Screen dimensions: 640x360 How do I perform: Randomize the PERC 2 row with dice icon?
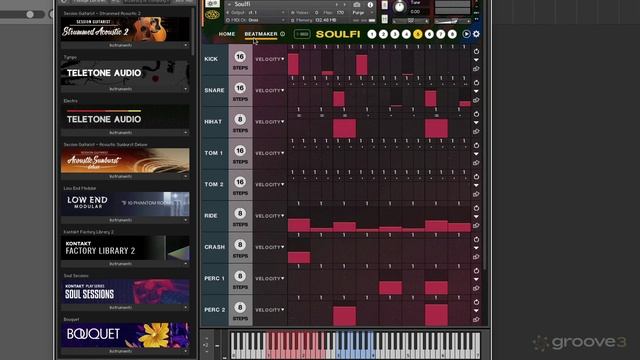pyautogui.click(x=476, y=320)
